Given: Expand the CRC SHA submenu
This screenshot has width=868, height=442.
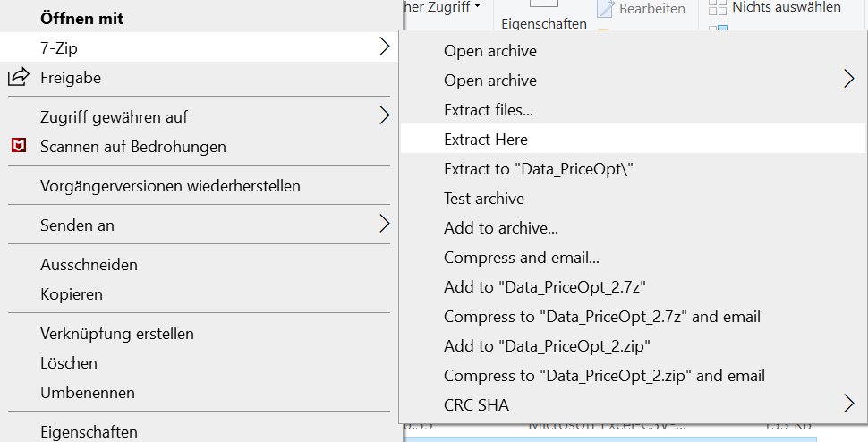Looking at the screenshot, I should pyautogui.click(x=848, y=404).
